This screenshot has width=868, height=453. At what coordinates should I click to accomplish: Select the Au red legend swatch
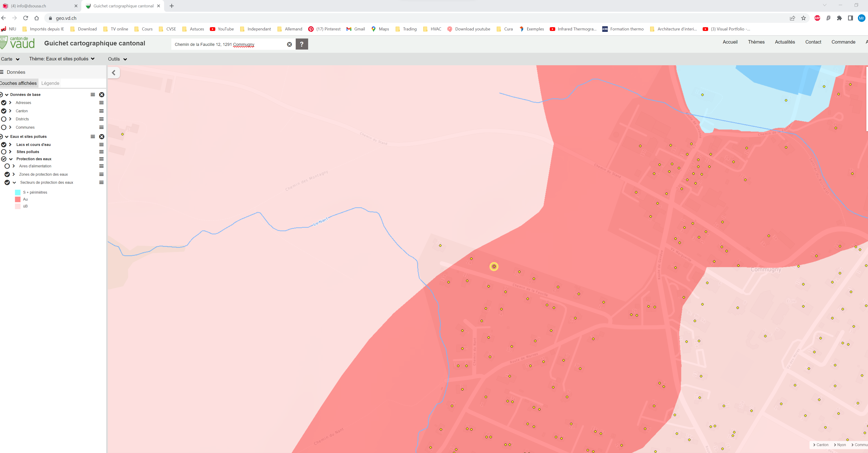pyautogui.click(x=18, y=199)
